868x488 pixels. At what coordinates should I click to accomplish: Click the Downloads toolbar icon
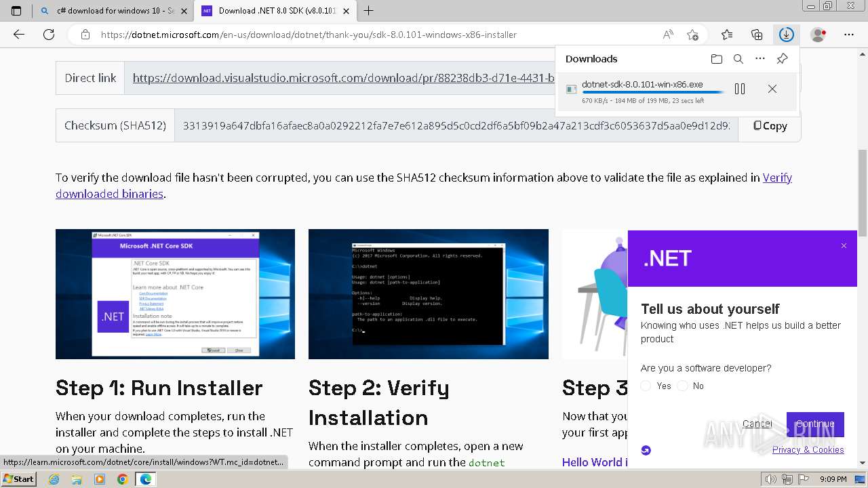point(786,35)
